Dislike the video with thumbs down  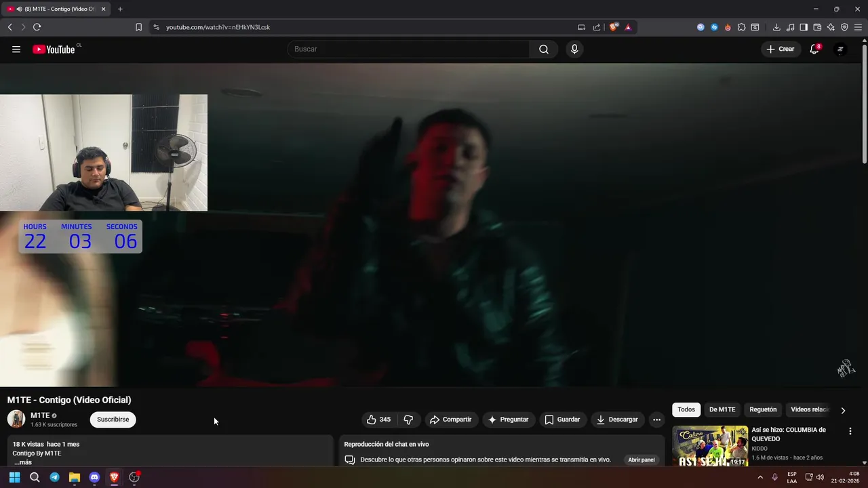click(408, 420)
